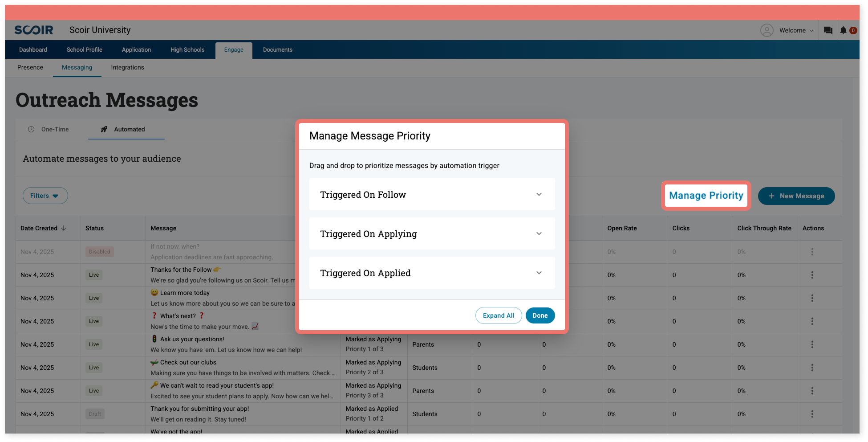Switch to the Integrations tab
The width and height of the screenshot is (868, 442).
point(127,67)
